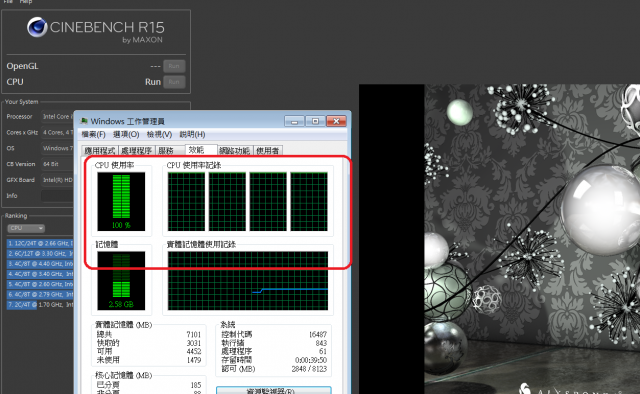This screenshot has width=640, height=394.
Task: Switch to the 網路功能 tab
Action: click(235, 151)
